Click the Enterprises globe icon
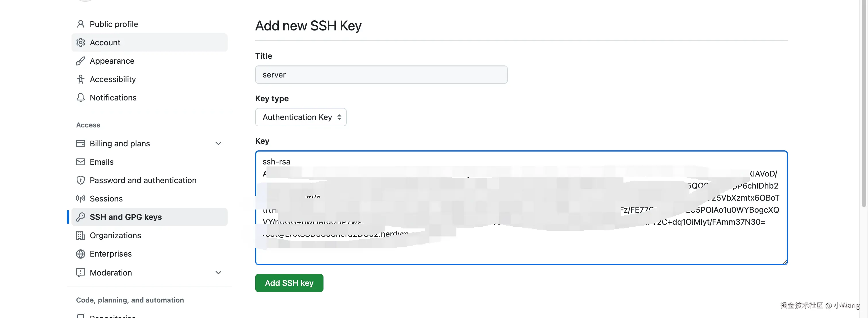The image size is (868, 318). pos(81,254)
